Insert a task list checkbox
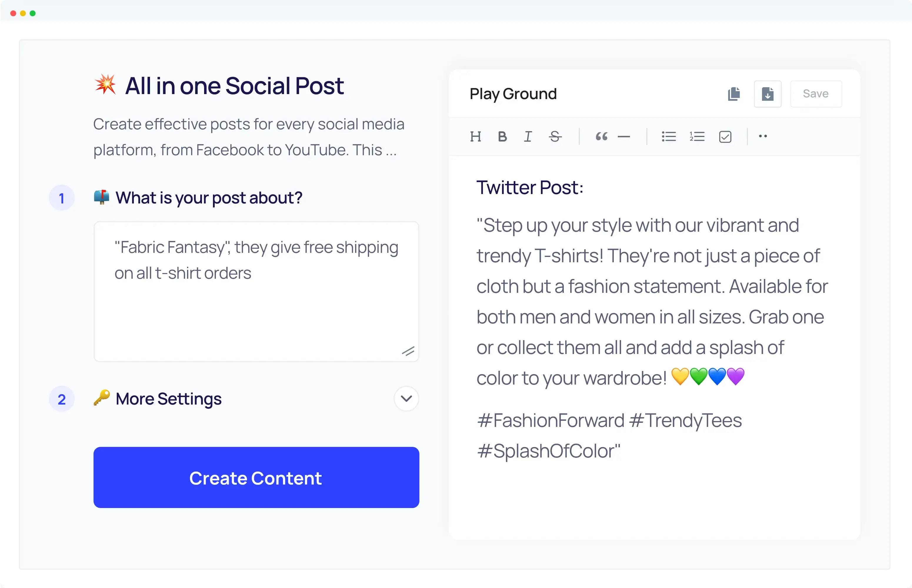The width and height of the screenshot is (912, 588). tap(725, 136)
